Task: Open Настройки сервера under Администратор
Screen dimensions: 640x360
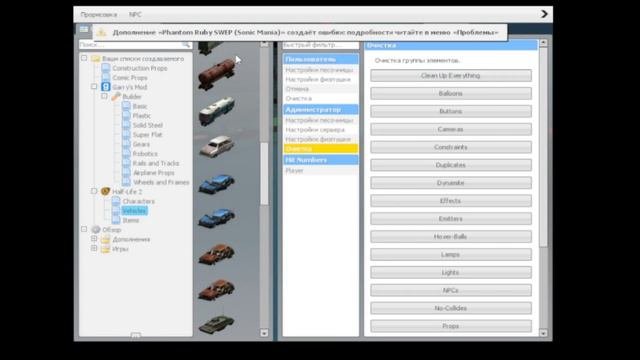Action: pyautogui.click(x=321, y=129)
